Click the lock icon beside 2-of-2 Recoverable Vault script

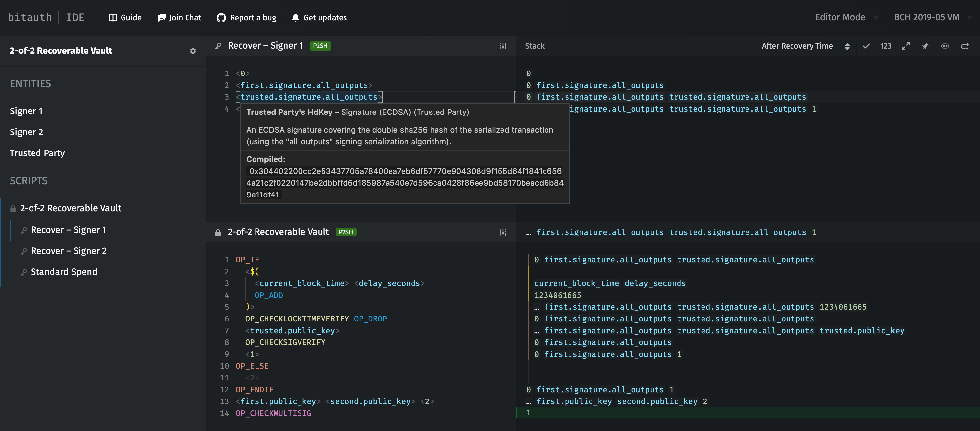218,232
